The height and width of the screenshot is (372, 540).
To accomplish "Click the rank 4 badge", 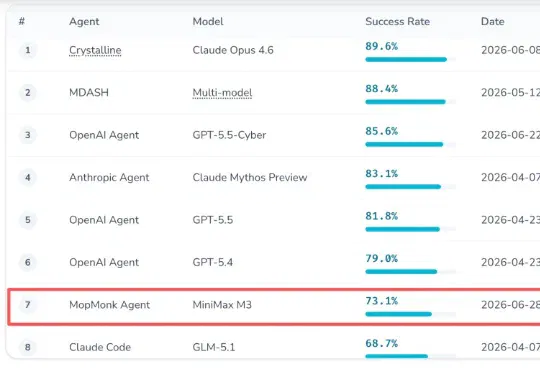I will [x=28, y=177].
